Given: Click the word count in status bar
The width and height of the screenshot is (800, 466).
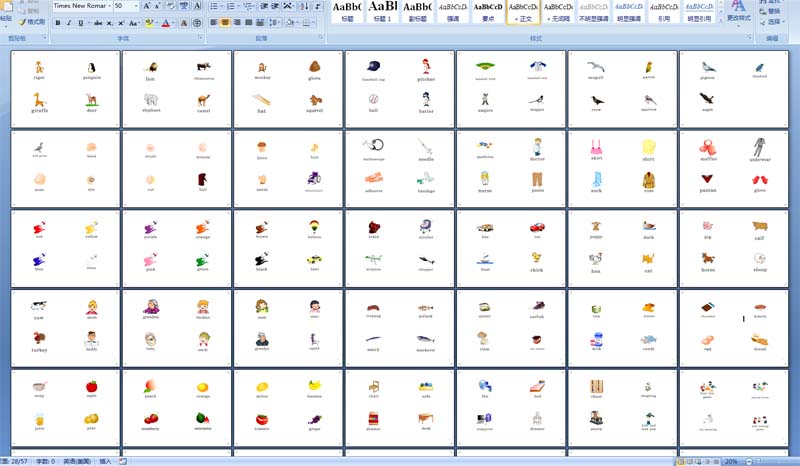Looking at the screenshot, I should pyautogui.click(x=45, y=461).
